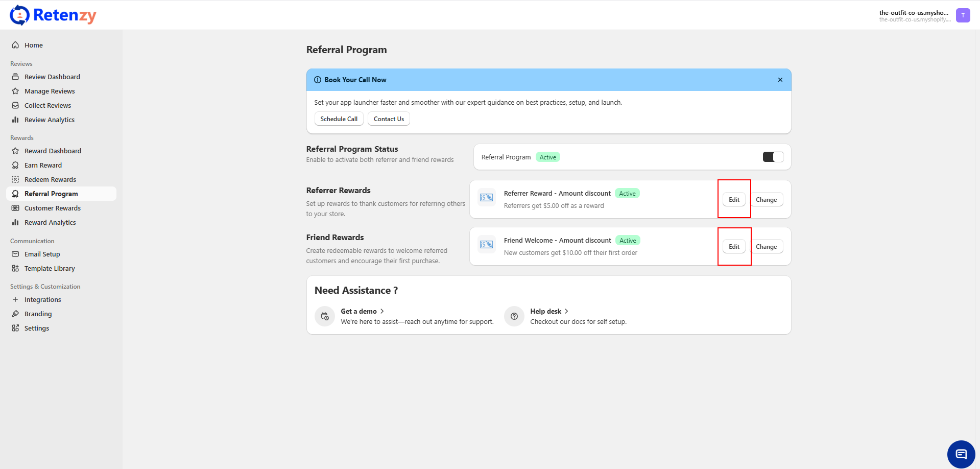The height and width of the screenshot is (469, 980).
Task: Edit the Referrer Reward
Action: tap(734, 200)
